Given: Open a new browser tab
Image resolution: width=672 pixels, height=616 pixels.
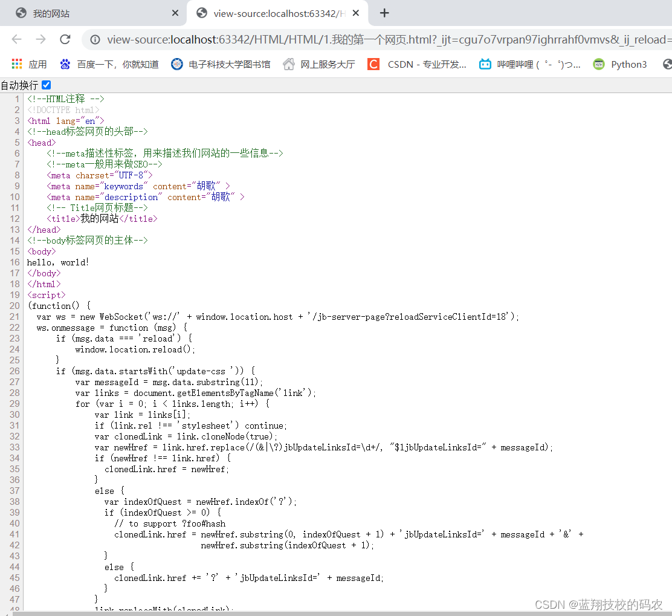Looking at the screenshot, I should 384,13.
